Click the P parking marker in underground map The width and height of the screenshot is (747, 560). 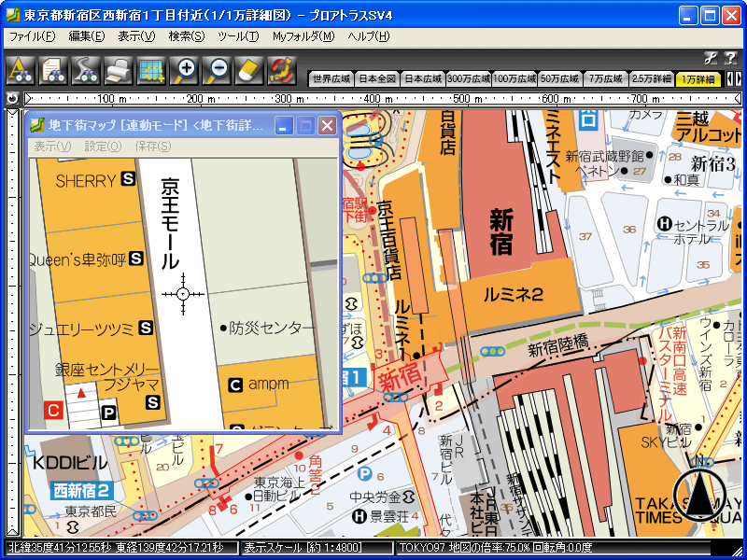(109, 413)
